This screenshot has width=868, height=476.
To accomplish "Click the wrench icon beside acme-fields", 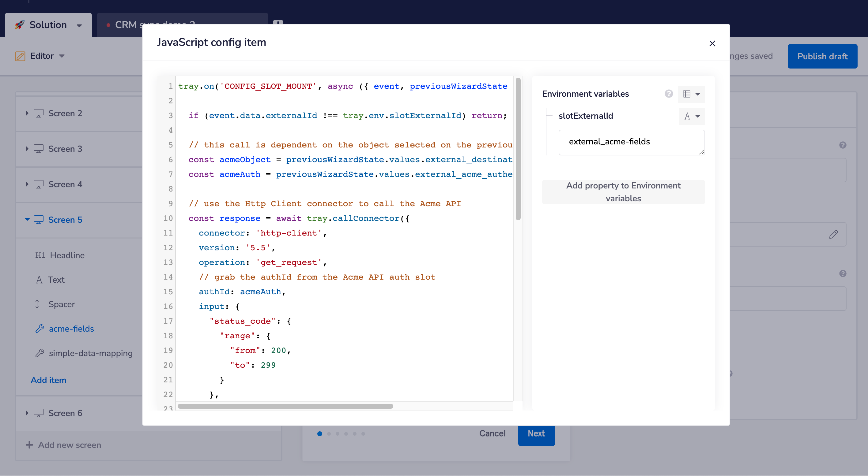I will [x=40, y=329].
